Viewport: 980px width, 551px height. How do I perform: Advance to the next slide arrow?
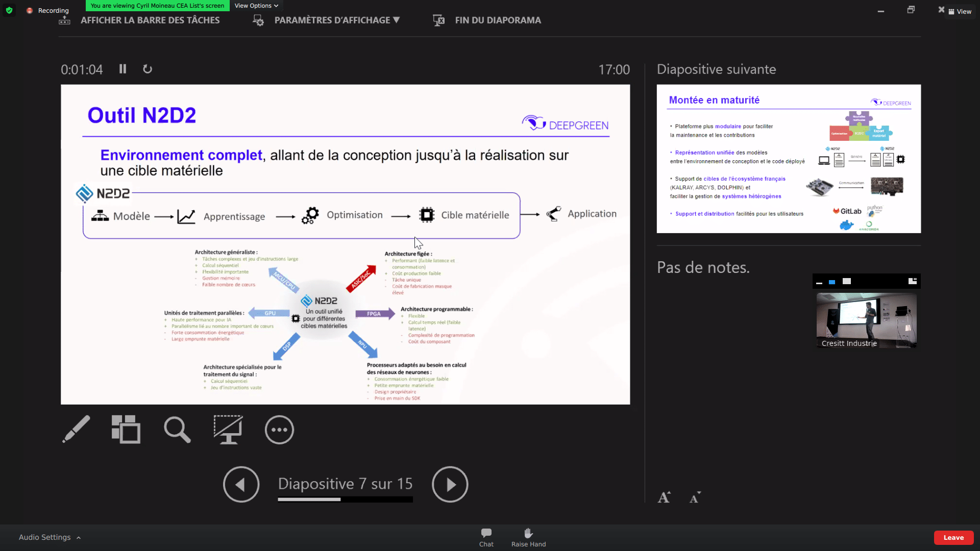click(450, 484)
